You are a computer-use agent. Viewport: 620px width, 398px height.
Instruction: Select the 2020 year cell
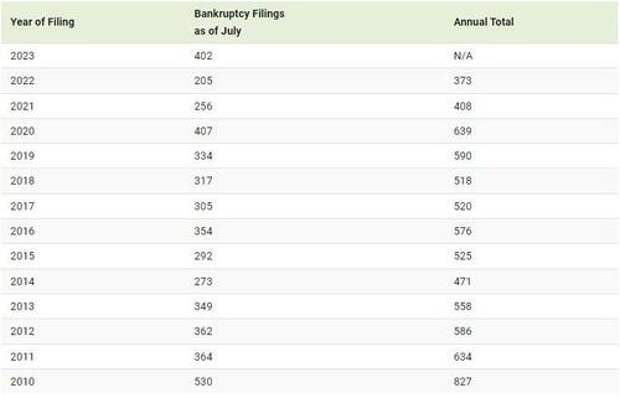tap(23, 131)
